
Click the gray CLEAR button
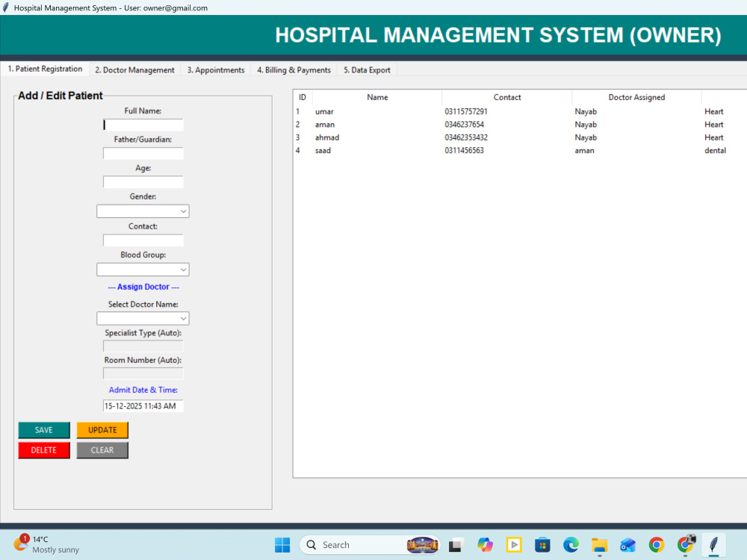coord(102,450)
